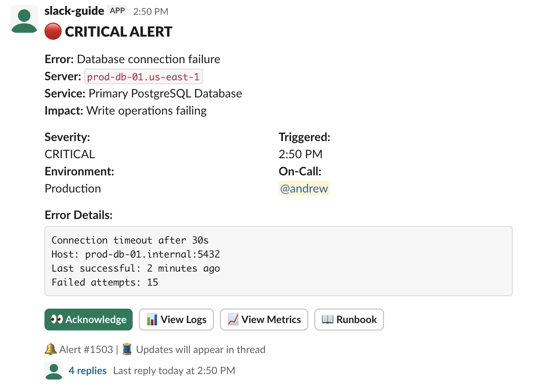
Task: Click the bar chart icon in View Logs
Action: (152, 320)
